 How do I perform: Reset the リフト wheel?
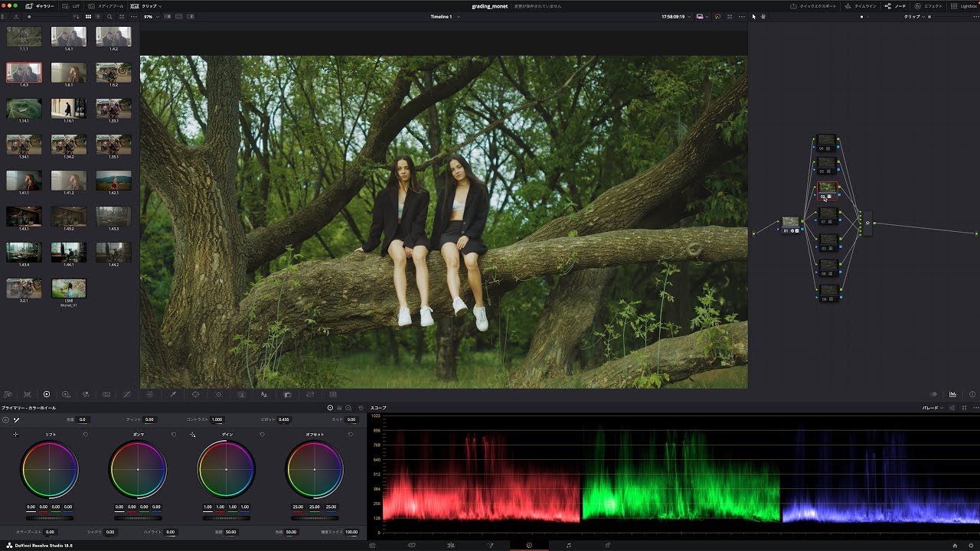point(85,435)
